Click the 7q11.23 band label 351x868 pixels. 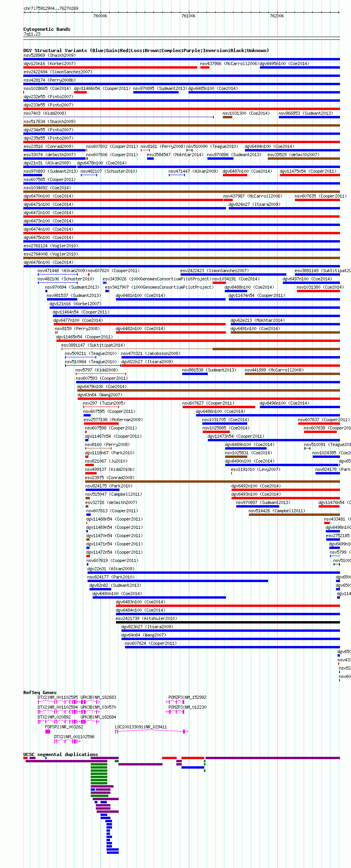32,34
